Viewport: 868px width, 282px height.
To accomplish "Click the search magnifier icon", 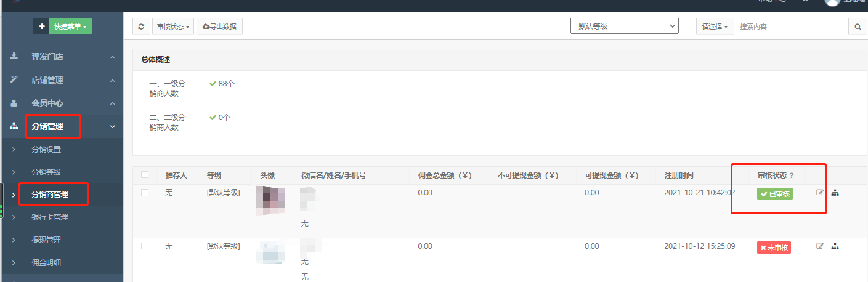I will (x=857, y=26).
